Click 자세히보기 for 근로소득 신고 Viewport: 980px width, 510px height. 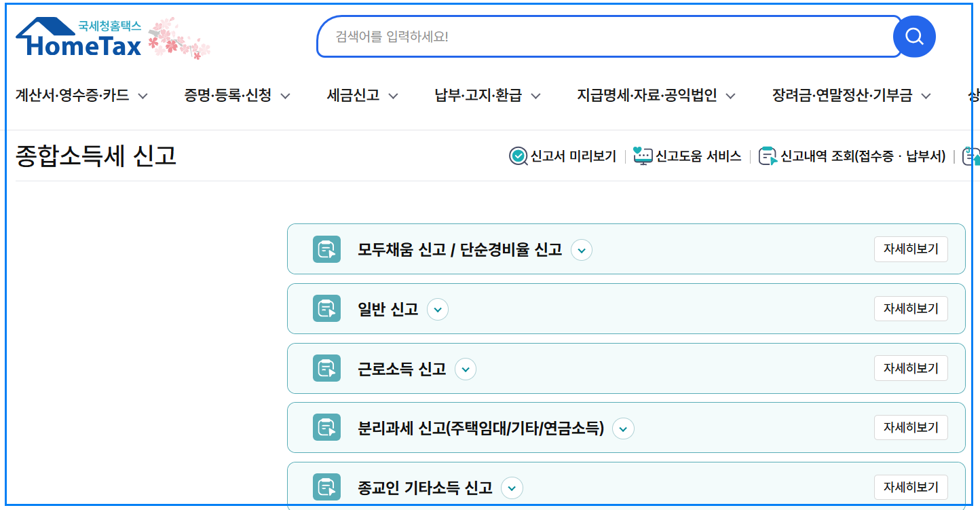pyautogui.click(x=910, y=368)
